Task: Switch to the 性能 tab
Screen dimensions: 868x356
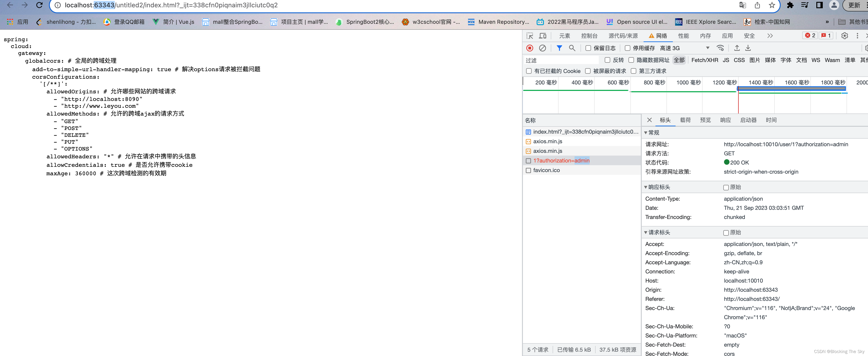Action: point(683,36)
